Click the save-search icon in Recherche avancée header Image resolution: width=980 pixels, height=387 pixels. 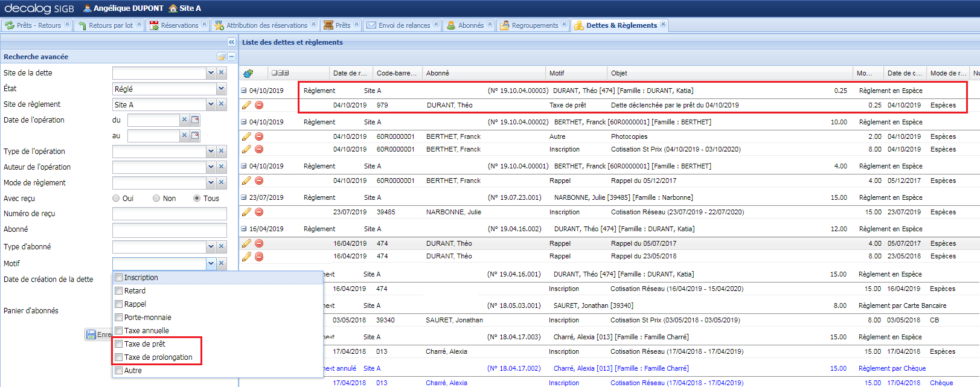221,57
